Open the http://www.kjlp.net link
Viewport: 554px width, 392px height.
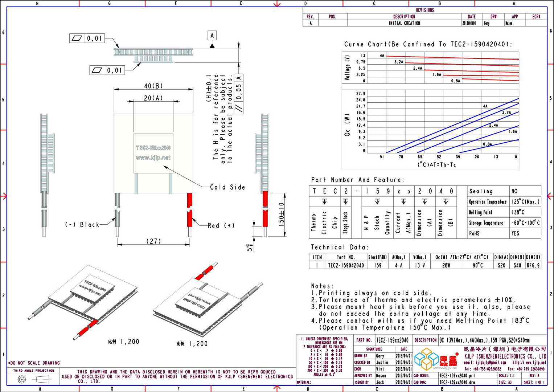pyautogui.click(x=529, y=362)
